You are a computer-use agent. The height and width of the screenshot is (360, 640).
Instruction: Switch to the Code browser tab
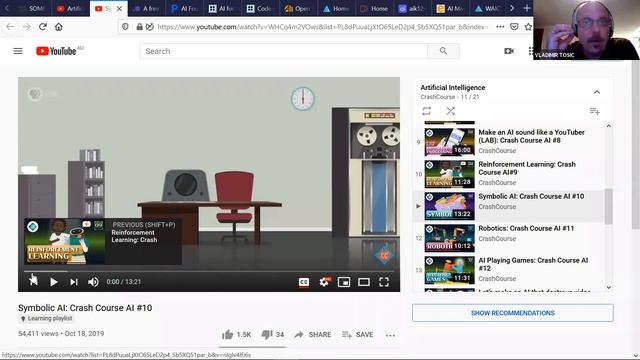[x=259, y=8]
